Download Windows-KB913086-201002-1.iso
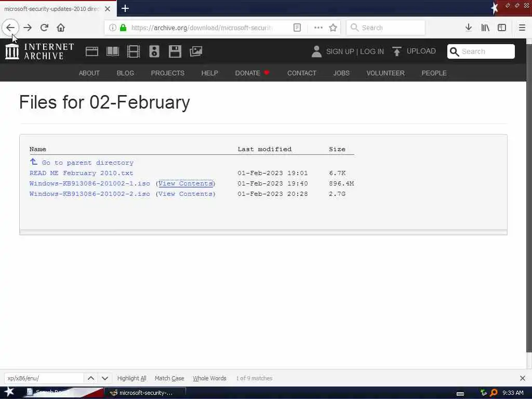 click(x=89, y=183)
